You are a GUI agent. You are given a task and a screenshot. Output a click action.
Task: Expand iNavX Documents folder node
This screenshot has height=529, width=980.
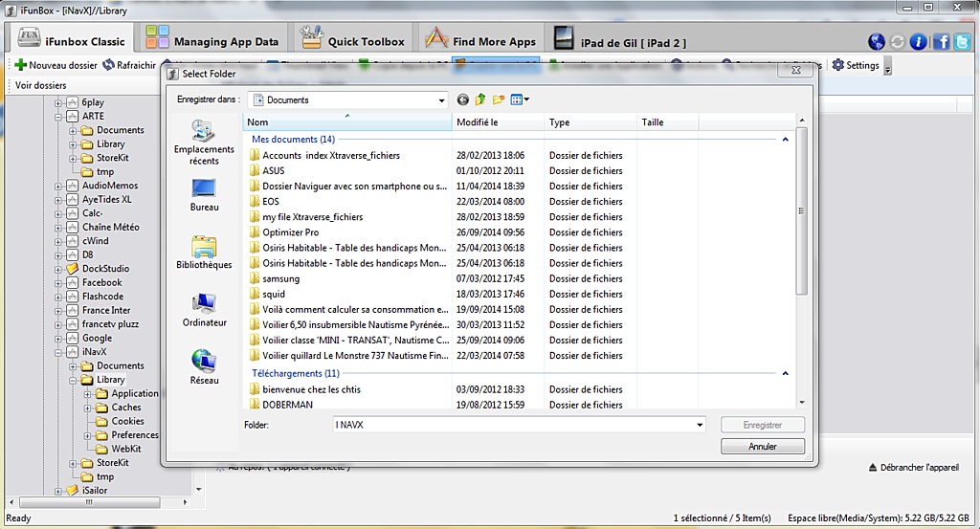click(x=73, y=366)
